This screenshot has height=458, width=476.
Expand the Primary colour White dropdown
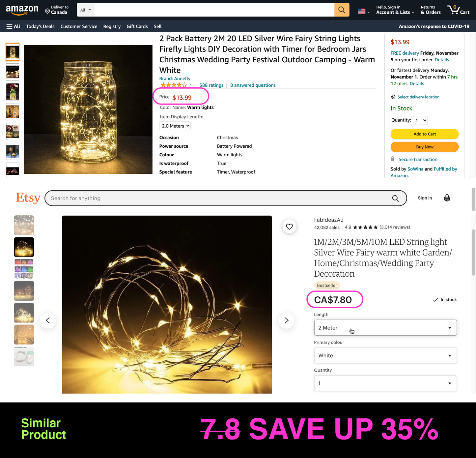tap(385, 355)
